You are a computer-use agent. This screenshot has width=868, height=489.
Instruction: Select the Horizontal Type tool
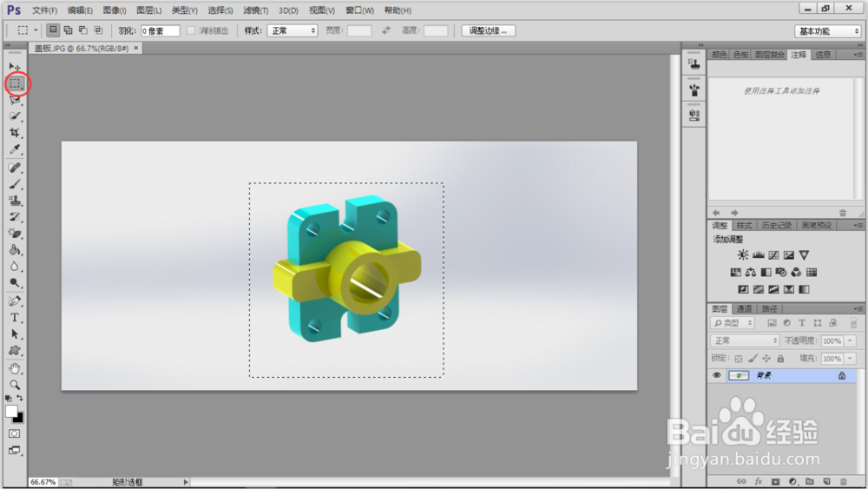[x=15, y=318]
